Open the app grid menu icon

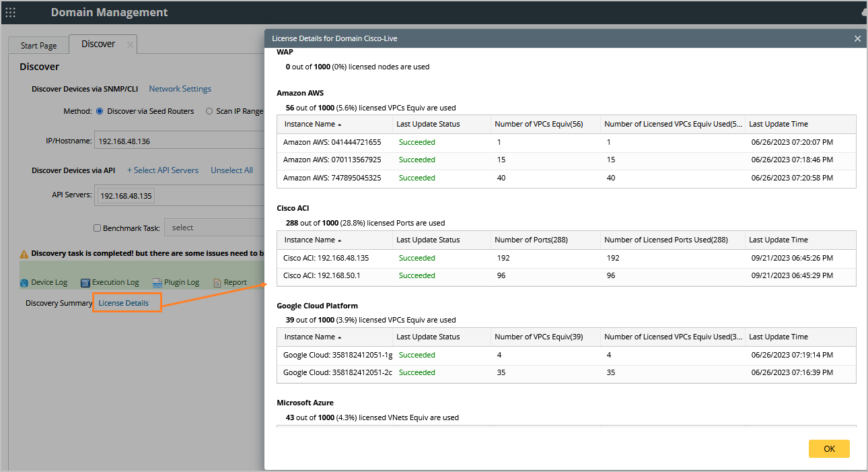(11, 12)
